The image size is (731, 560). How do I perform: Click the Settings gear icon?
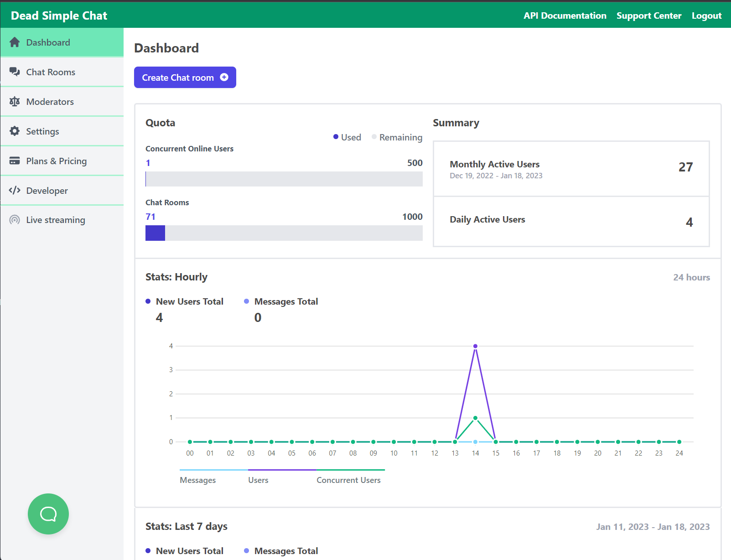15,131
